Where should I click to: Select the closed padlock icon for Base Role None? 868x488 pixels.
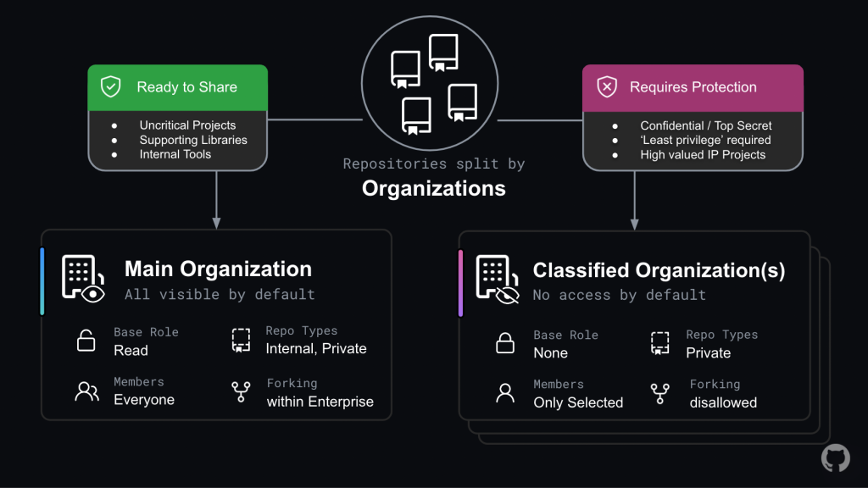click(505, 343)
